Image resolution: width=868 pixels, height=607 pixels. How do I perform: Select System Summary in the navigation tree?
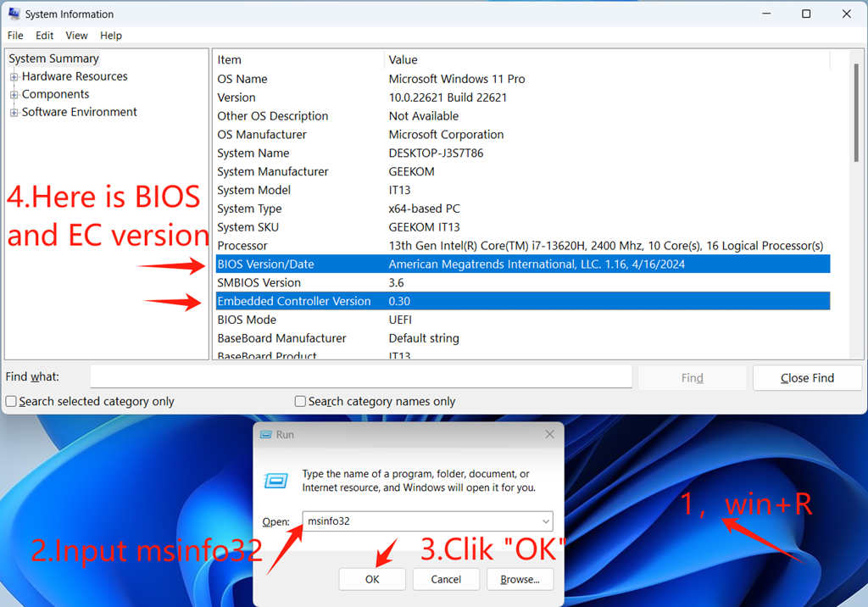53,58
